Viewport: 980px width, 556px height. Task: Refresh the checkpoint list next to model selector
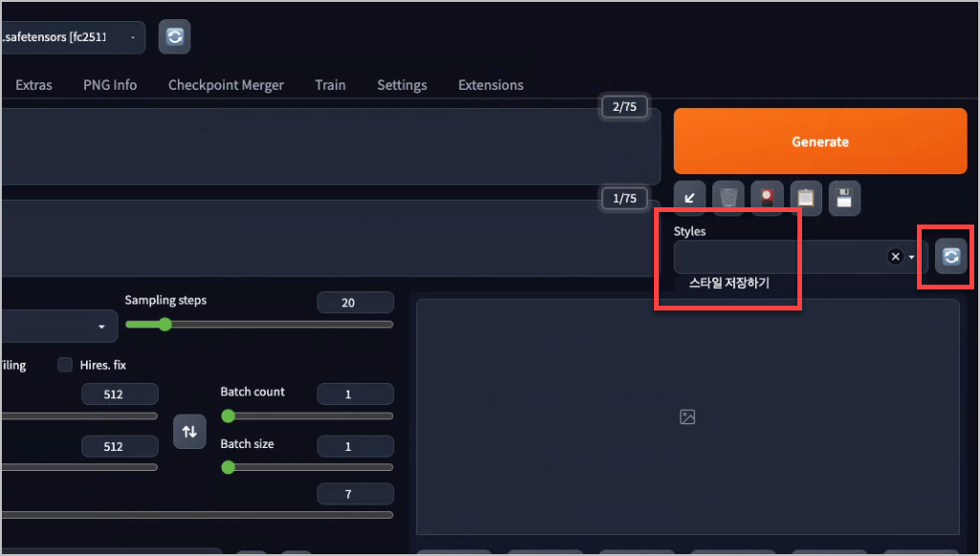point(174,36)
